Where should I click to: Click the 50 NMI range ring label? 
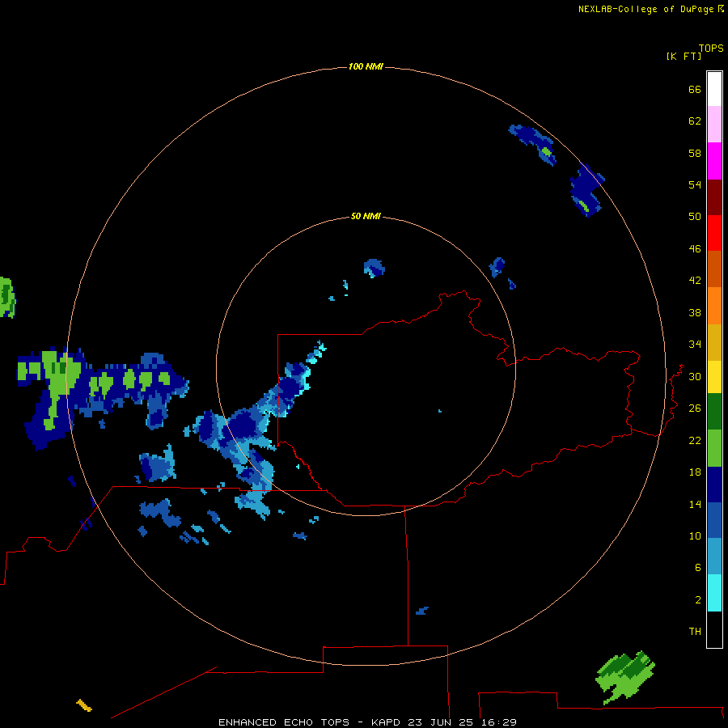[366, 216]
